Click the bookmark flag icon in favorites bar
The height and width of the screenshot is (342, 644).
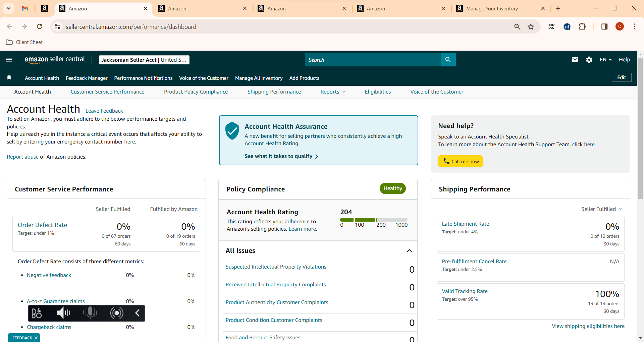coord(9,78)
